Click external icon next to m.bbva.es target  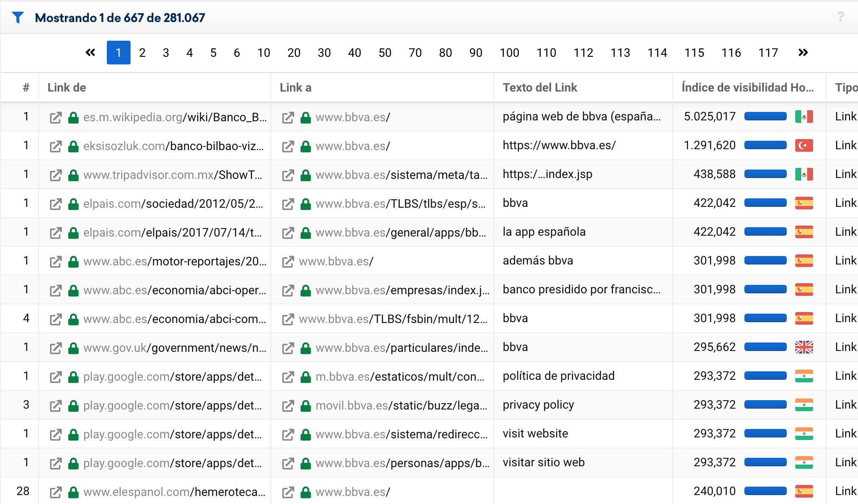(x=288, y=377)
